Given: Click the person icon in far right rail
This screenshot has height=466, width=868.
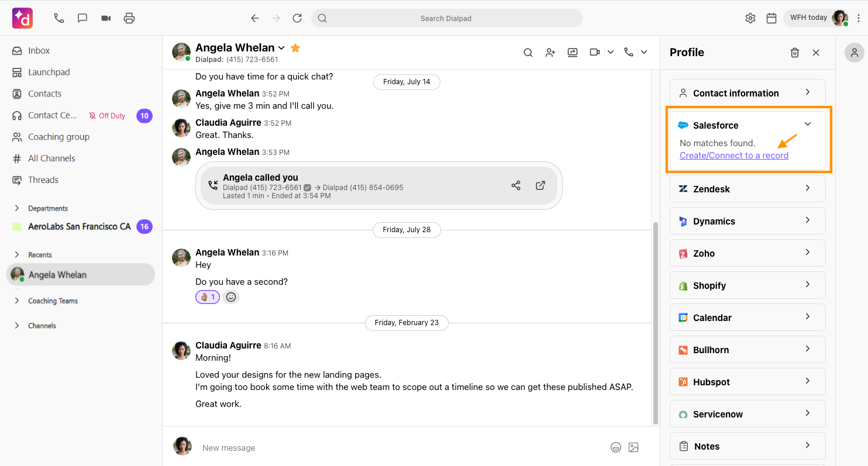Looking at the screenshot, I should [855, 53].
